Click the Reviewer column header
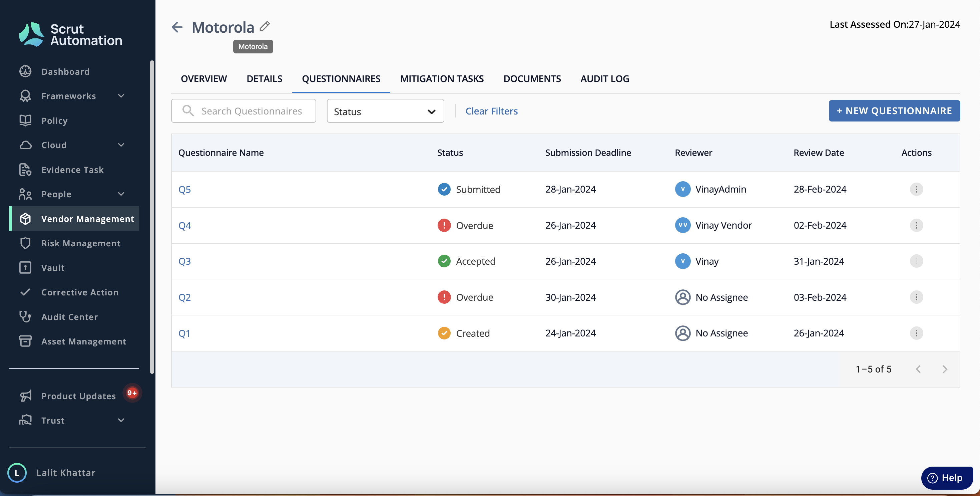This screenshot has width=980, height=496. (693, 153)
